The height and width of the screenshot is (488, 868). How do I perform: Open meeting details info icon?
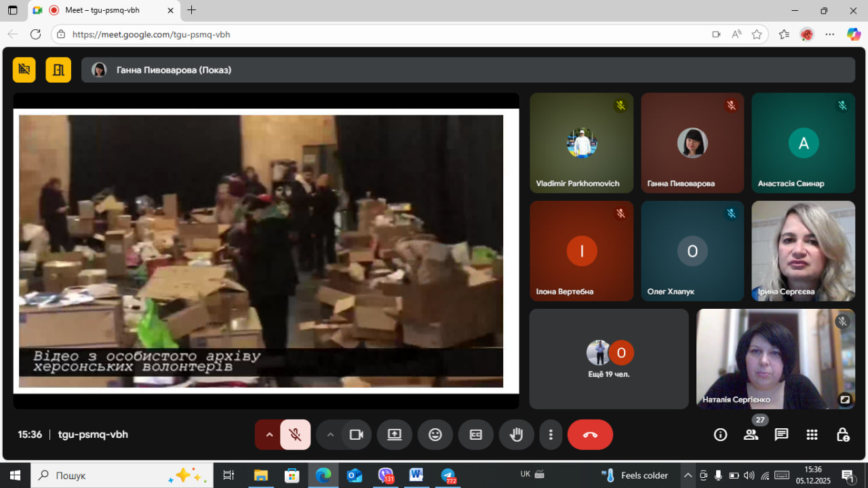point(720,434)
